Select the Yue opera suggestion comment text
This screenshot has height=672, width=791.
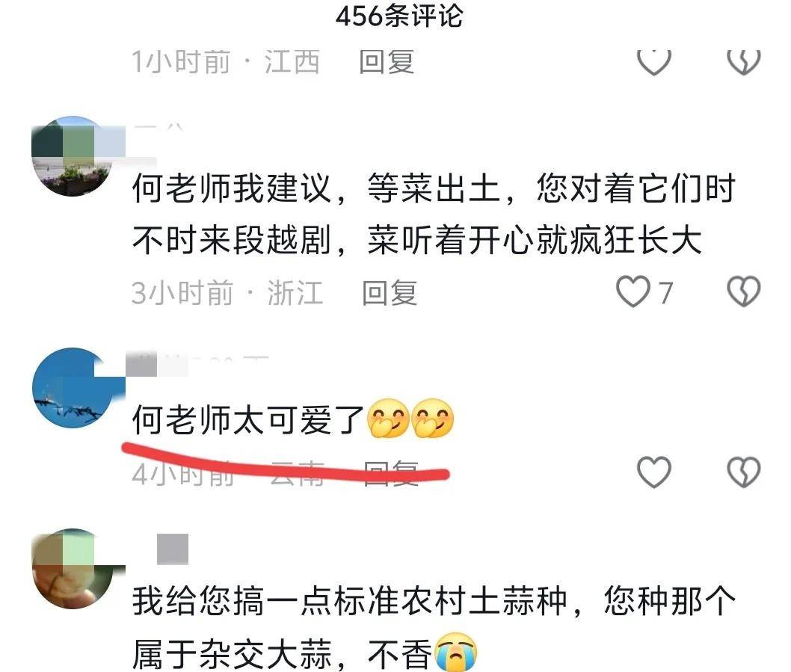(434, 214)
